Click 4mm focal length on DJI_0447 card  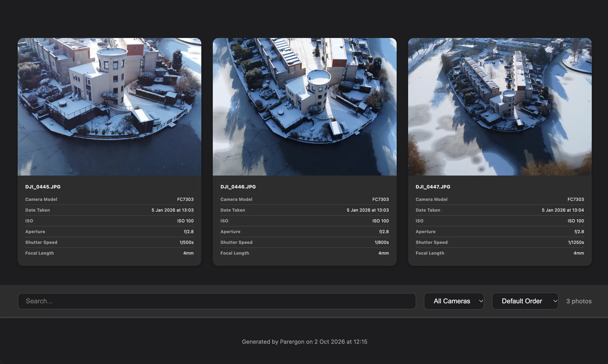[x=579, y=253]
